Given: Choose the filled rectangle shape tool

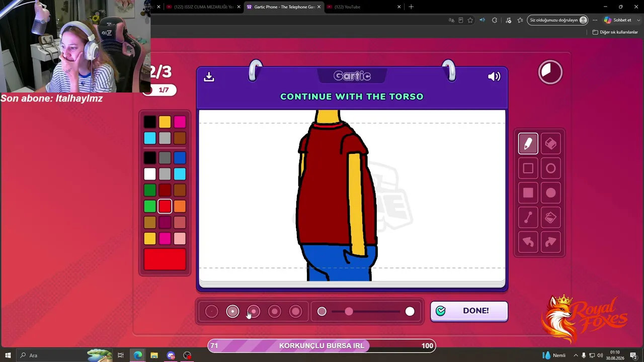Looking at the screenshot, I should point(528,193).
